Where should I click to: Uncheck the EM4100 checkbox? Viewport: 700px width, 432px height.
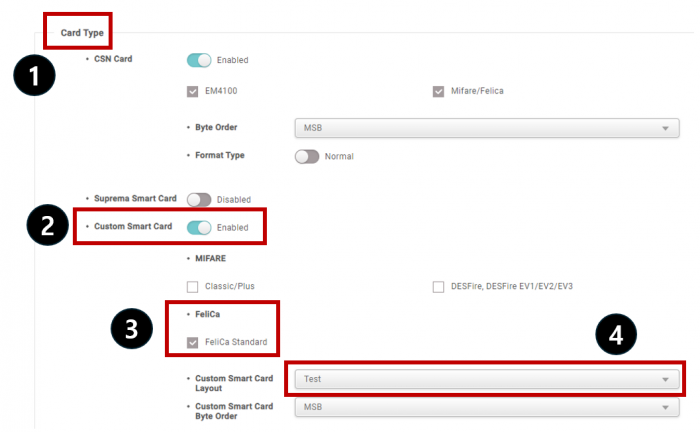pyautogui.click(x=193, y=92)
